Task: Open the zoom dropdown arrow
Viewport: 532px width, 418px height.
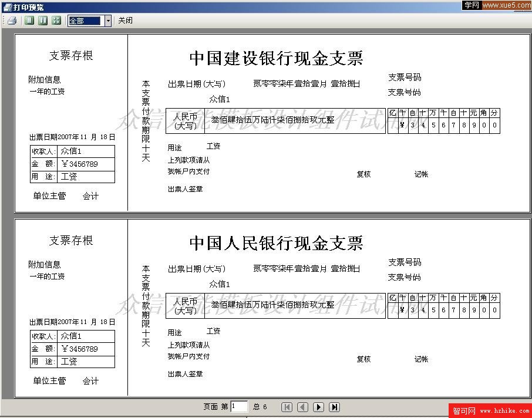Action: 108,21
